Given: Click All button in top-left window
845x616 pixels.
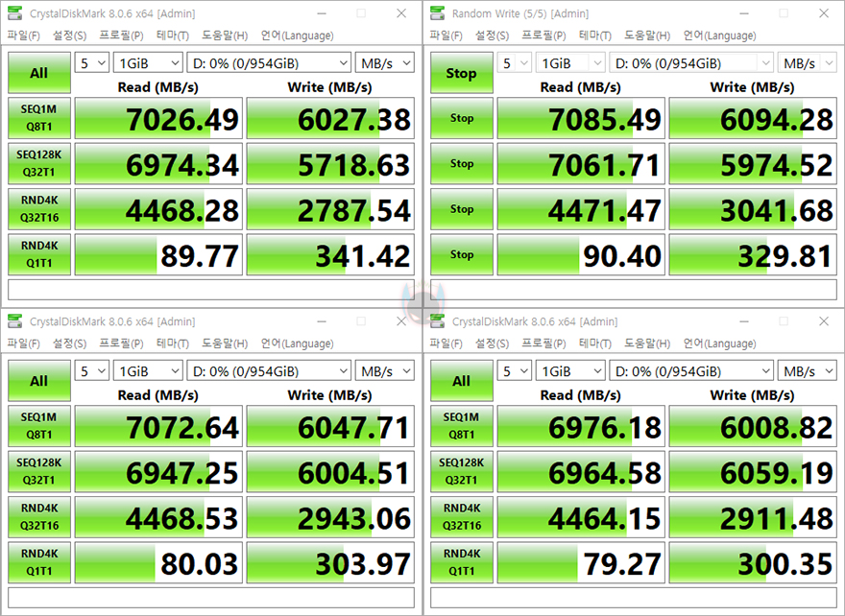Looking at the screenshot, I should 38,73.
